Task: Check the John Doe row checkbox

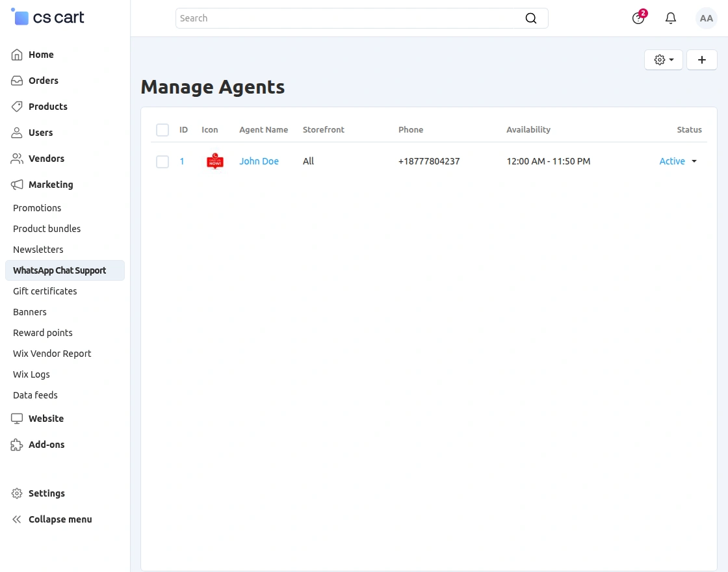Action: [x=162, y=162]
